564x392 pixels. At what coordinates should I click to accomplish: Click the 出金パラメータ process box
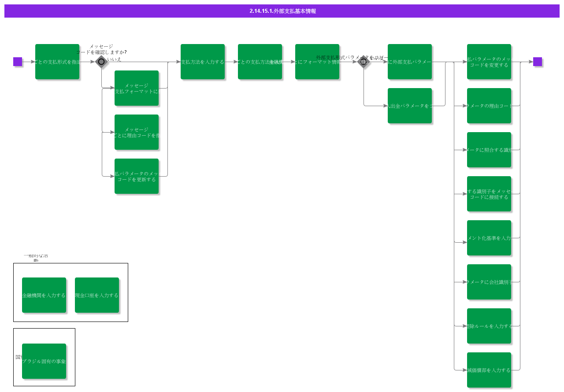tap(410, 106)
